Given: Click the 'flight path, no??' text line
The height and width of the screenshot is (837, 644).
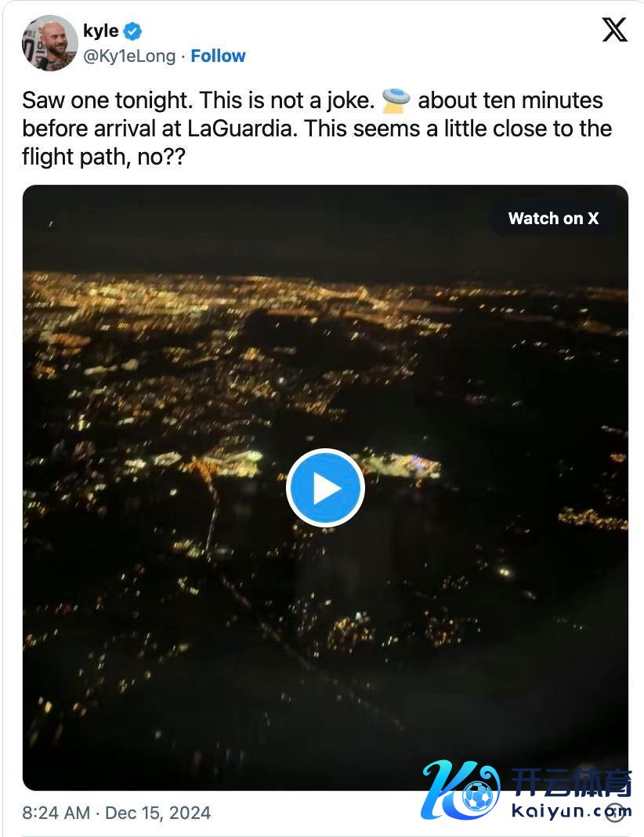Looking at the screenshot, I should [103, 158].
